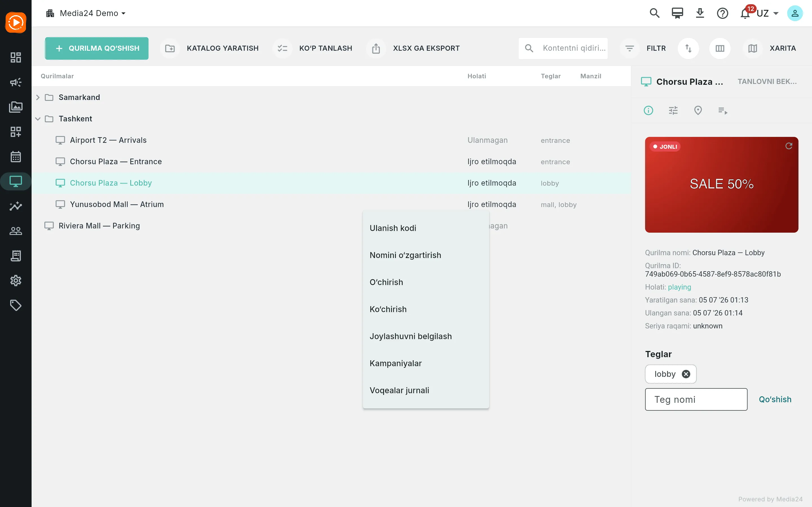Viewport: 812px width, 507px height.
Task: Open the tags sidebar icon
Action: [16, 305]
